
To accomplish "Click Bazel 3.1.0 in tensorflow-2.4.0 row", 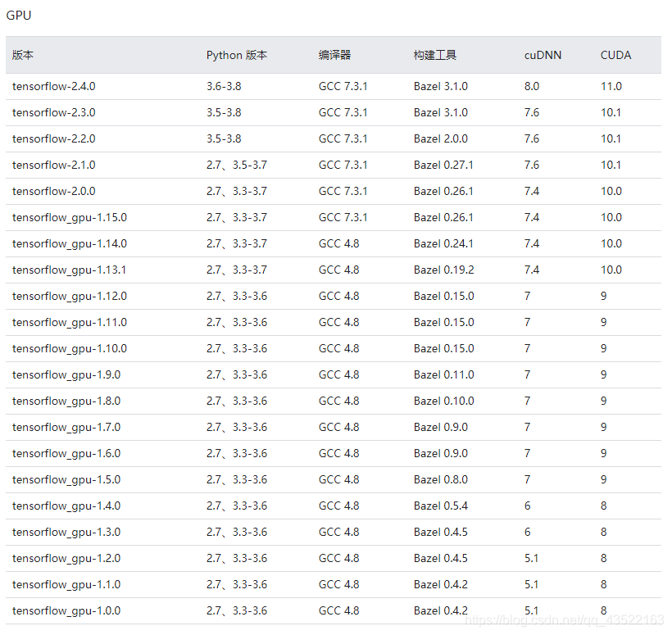I will [x=441, y=86].
